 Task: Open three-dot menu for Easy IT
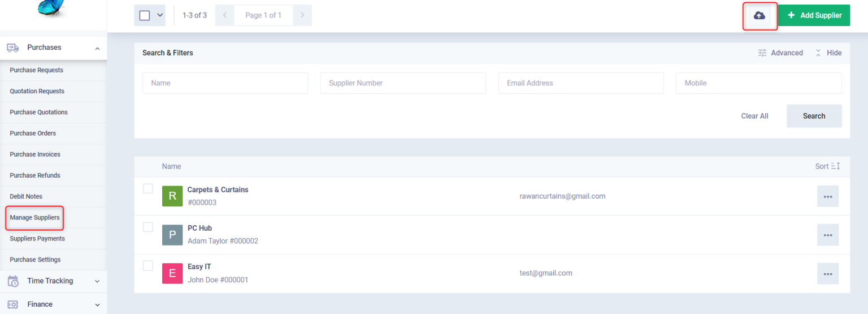(827, 273)
